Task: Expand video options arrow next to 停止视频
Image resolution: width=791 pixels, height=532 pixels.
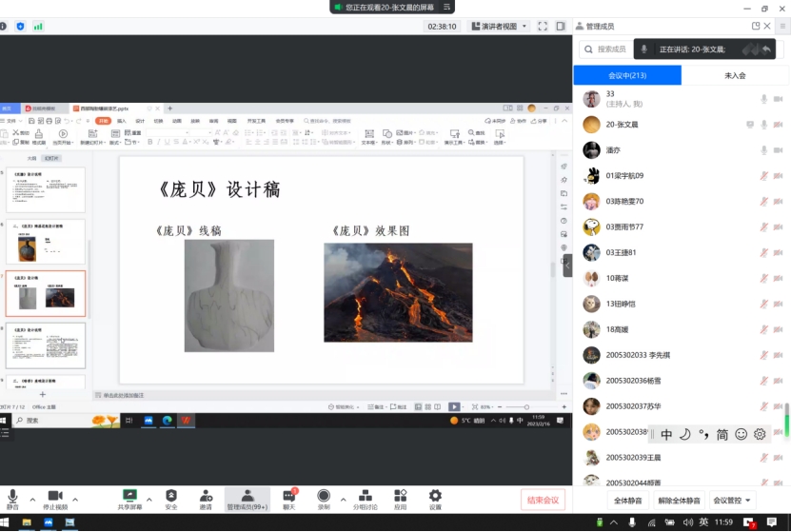Action: [75, 500]
